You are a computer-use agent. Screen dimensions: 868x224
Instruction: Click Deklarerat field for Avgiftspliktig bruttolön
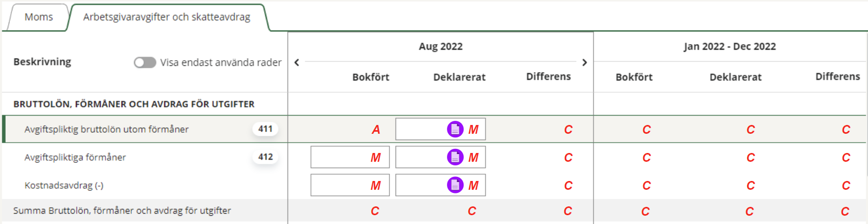421,129
